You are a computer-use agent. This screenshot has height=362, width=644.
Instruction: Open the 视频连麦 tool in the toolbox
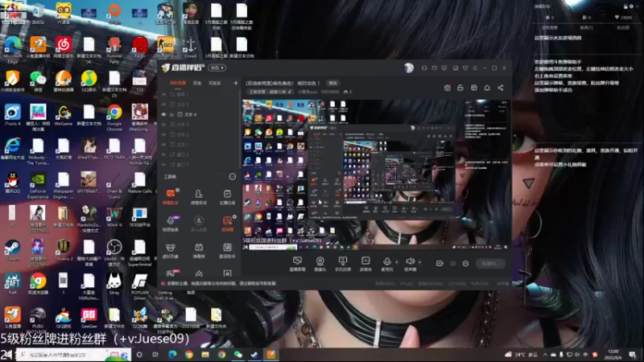coord(171,224)
